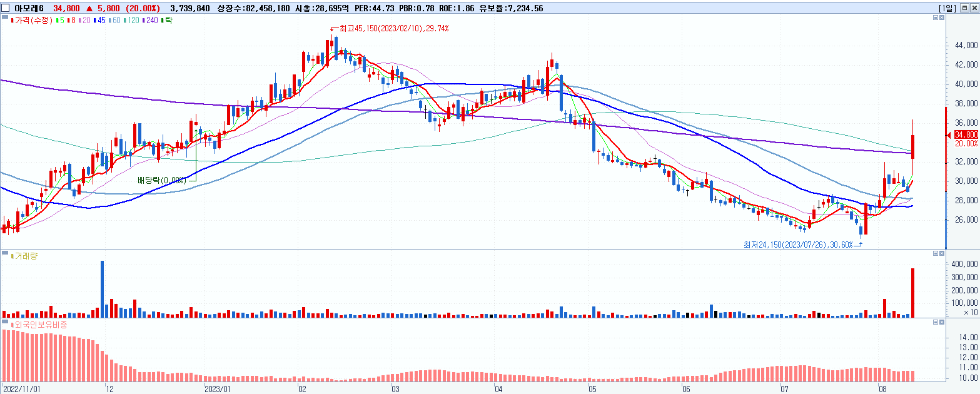Click the 배당락(0.00%) marker label

(x=163, y=180)
